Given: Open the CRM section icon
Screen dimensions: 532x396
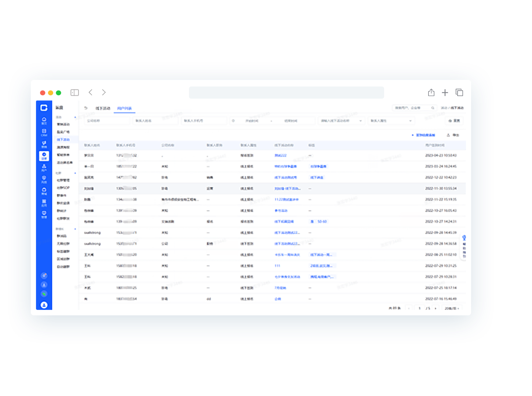Looking at the screenshot, I should 44,132.
